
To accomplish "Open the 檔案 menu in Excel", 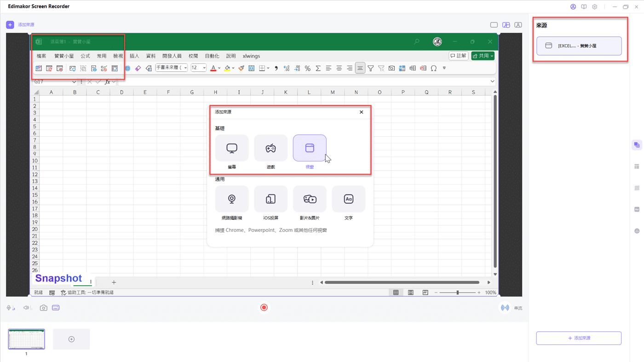I will coord(41,56).
